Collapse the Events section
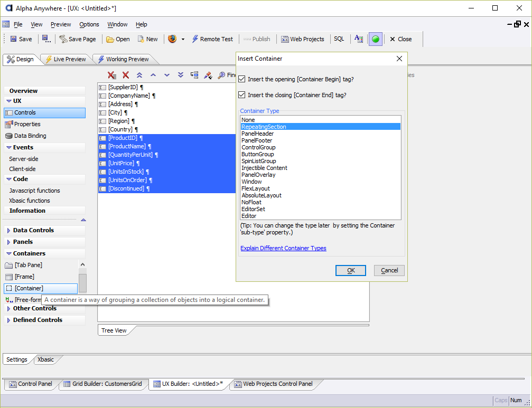 [x=9, y=147]
